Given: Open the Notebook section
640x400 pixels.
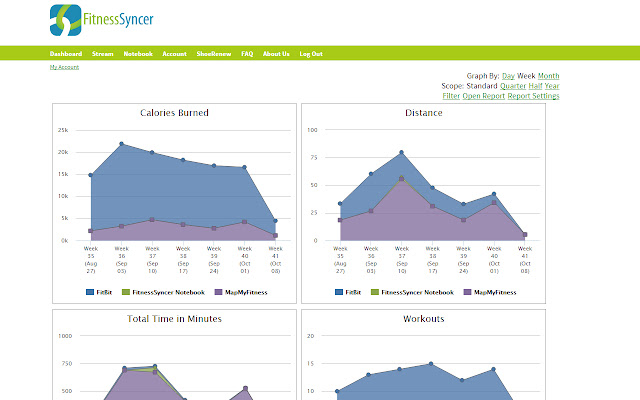Looking at the screenshot, I should (138, 54).
